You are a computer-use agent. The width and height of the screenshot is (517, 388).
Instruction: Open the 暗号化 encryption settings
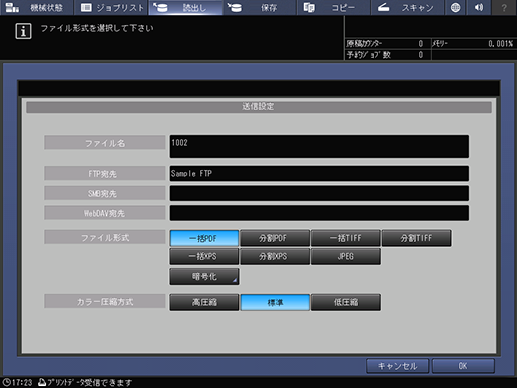[x=204, y=276]
